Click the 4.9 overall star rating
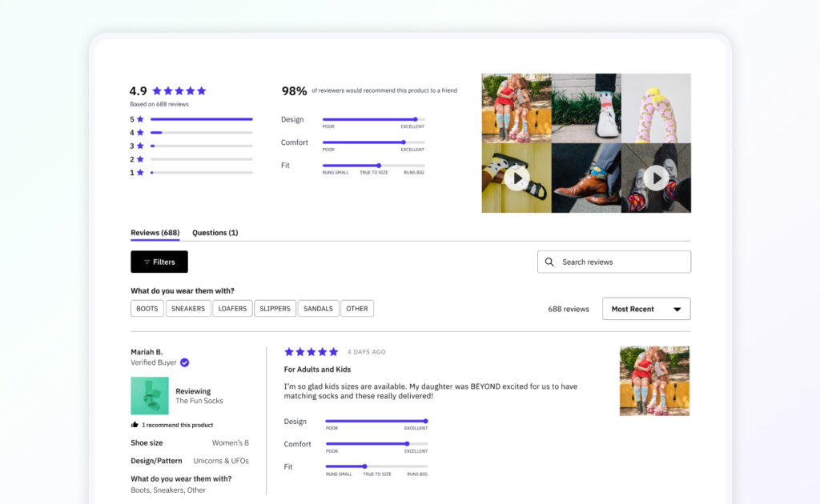This screenshot has height=504, width=820. (x=179, y=91)
